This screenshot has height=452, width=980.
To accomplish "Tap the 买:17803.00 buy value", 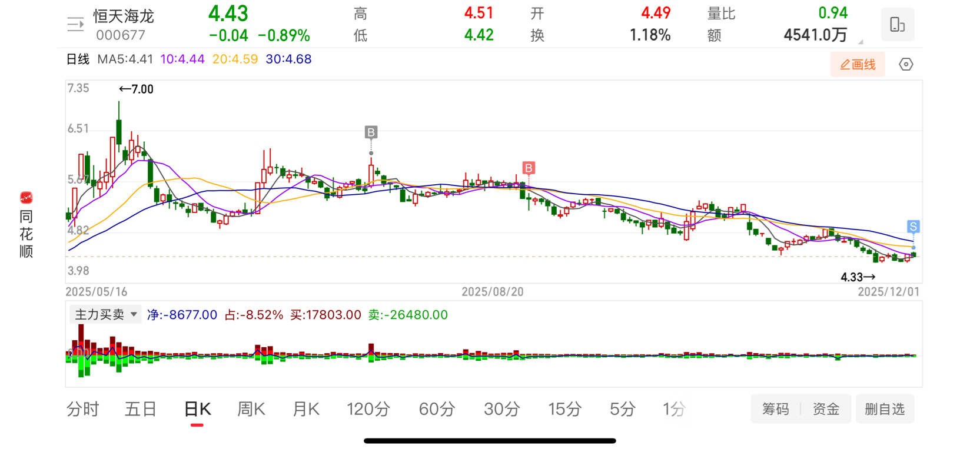I will [325, 315].
